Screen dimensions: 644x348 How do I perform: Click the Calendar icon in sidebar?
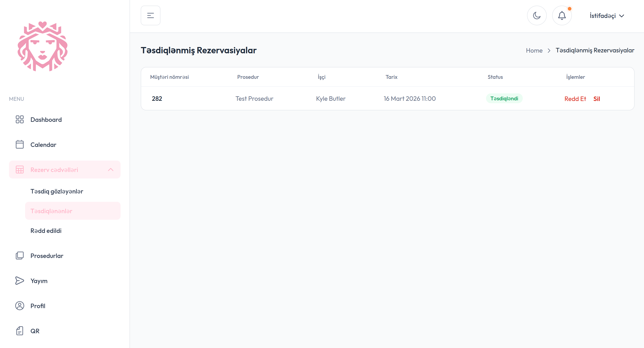click(19, 144)
